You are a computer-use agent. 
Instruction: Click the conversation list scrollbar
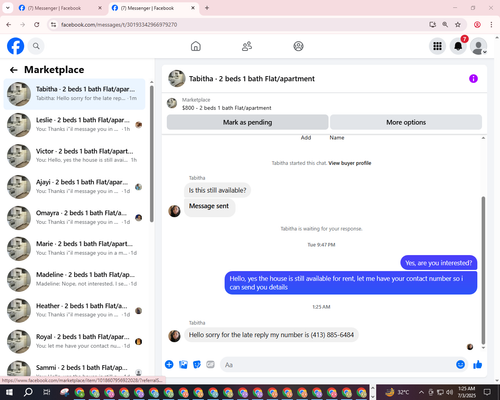tap(152, 154)
